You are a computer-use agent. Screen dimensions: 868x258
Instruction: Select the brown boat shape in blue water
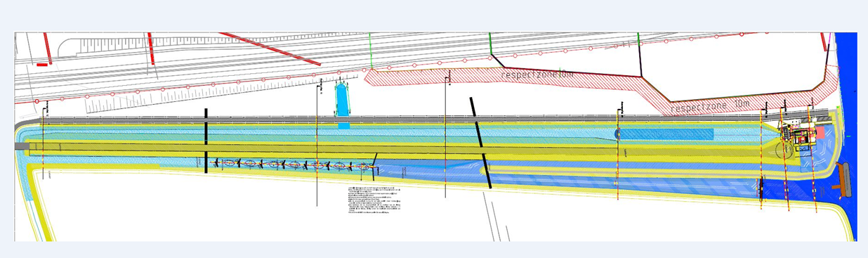(843, 180)
